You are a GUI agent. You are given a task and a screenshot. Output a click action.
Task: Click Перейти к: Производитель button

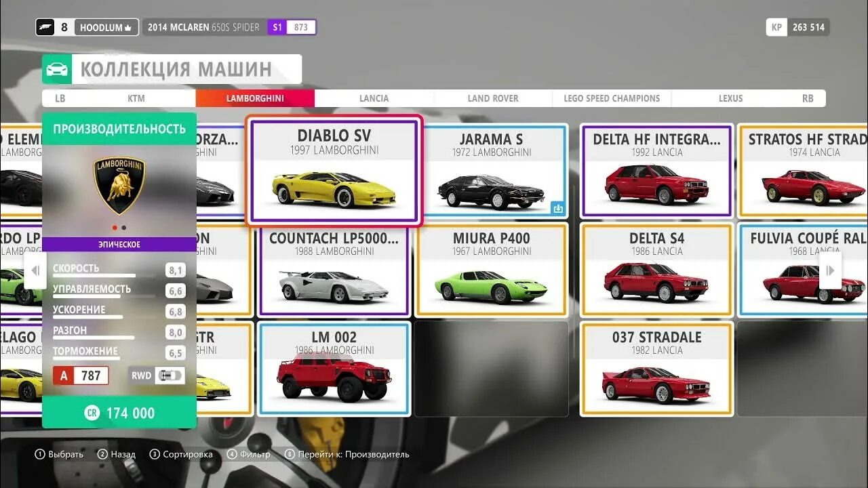click(347, 454)
